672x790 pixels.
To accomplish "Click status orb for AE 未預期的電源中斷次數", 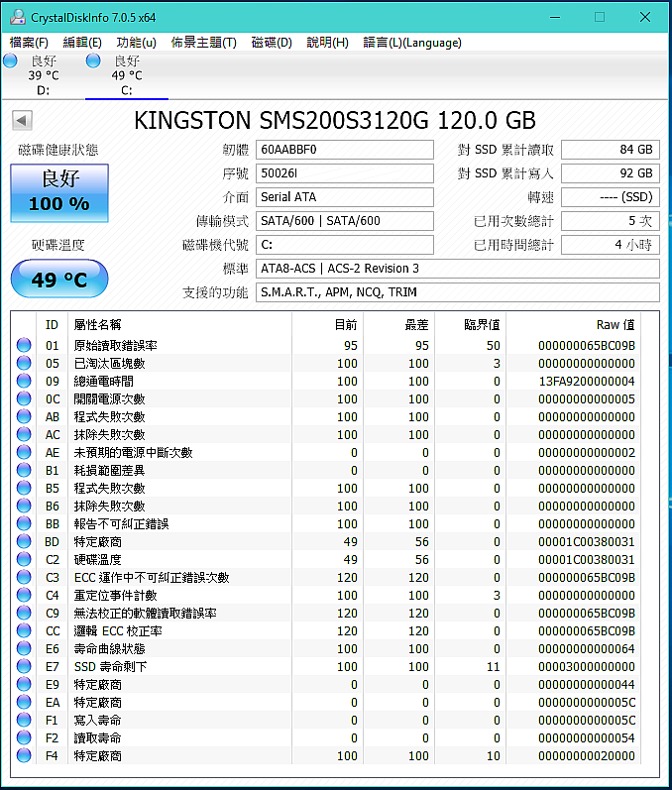I will 24,452.
